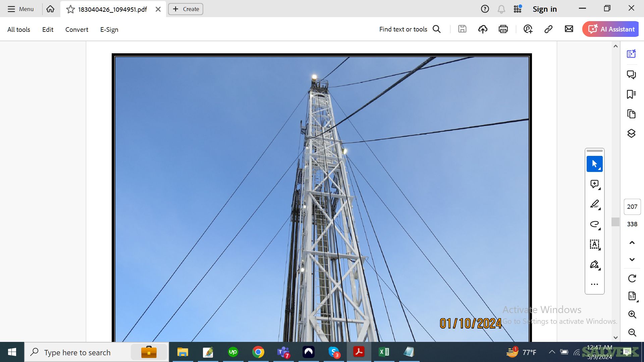Image resolution: width=644 pixels, height=362 pixels.
Task: Open the Page thumbnails panel icon
Action: [x=632, y=114]
